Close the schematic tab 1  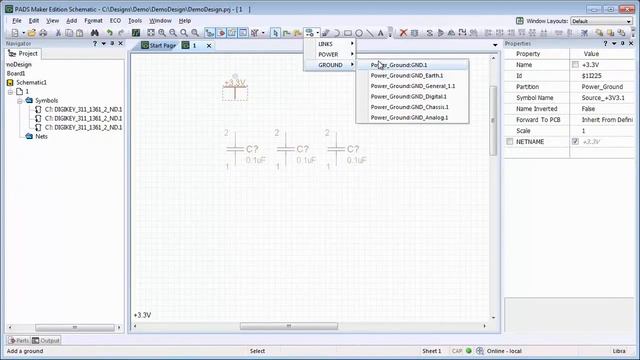(209, 46)
